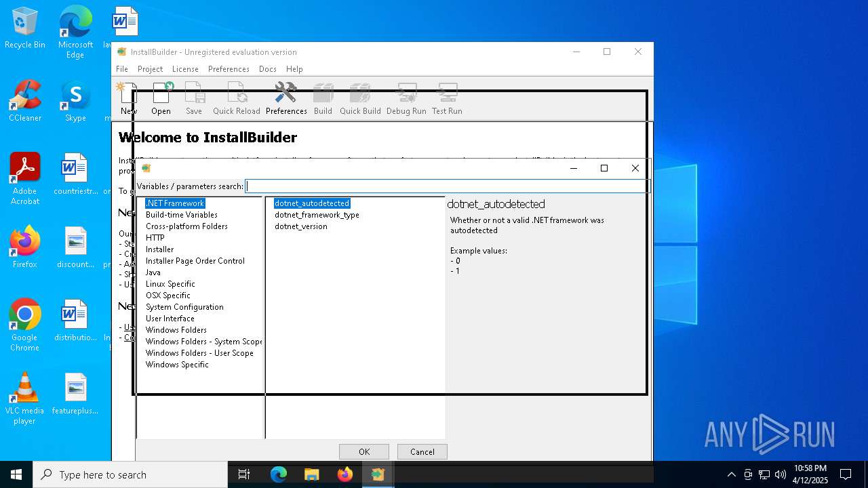868x488 pixels.
Task: Open Recycle Bin on the desktop
Action: tap(25, 28)
